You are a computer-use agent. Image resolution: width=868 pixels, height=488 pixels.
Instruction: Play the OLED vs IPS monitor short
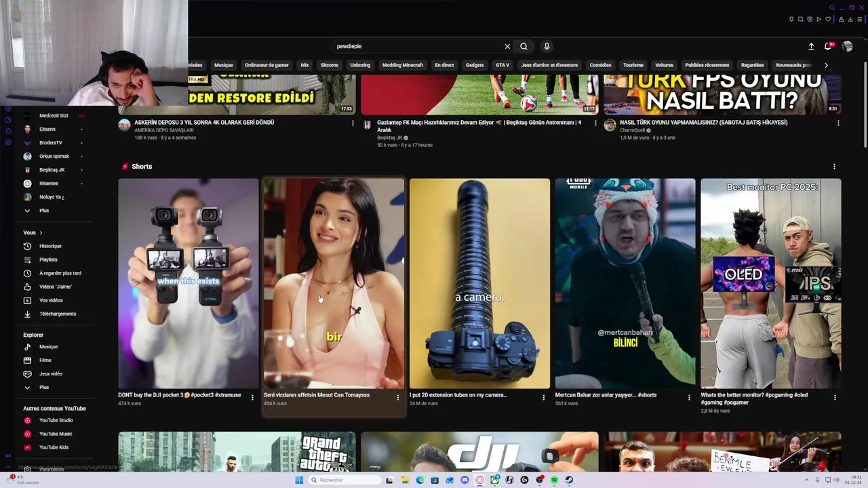[771, 283]
